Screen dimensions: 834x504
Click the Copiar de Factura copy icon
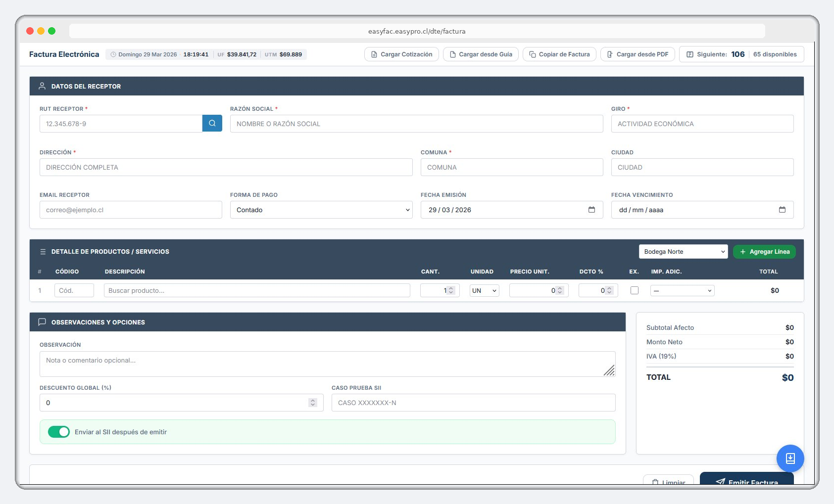[x=532, y=54]
